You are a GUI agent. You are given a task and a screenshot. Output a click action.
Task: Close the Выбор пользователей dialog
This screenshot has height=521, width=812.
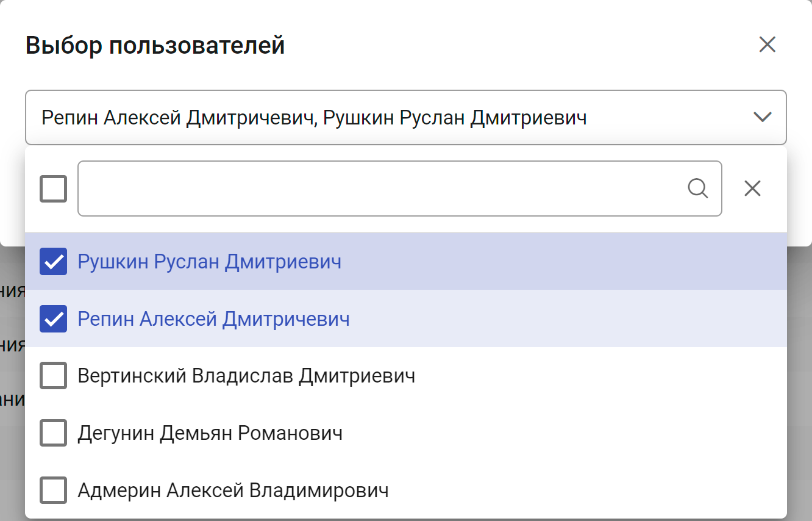767,45
